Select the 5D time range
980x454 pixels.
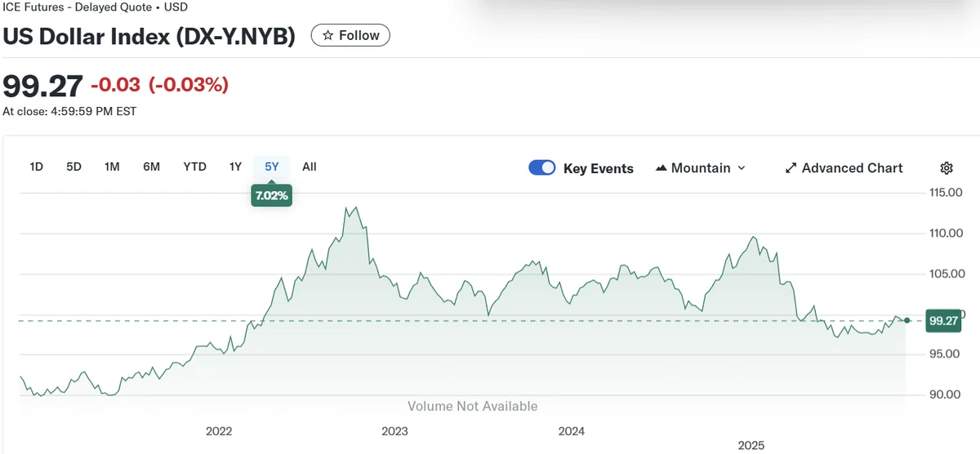click(x=74, y=167)
